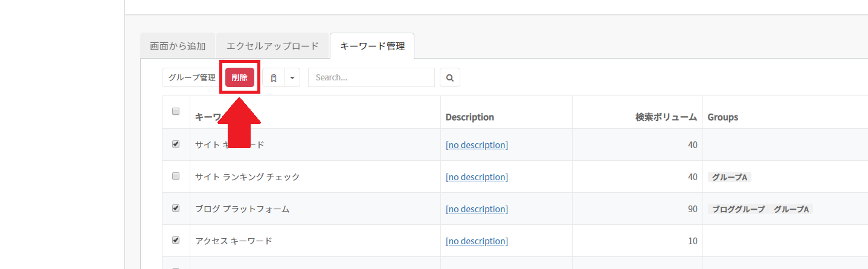Screen dimensions: 868x269
Task: Click the グループA tag in サイト ランキング row
Action: pyautogui.click(x=730, y=177)
